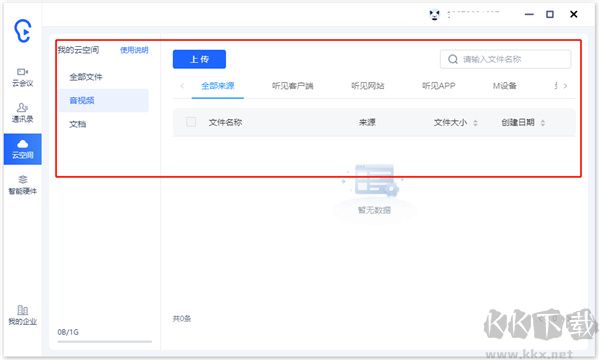The width and height of the screenshot is (600, 361).
Task: Switch to the 全部来源 tab
Action: 218,86
